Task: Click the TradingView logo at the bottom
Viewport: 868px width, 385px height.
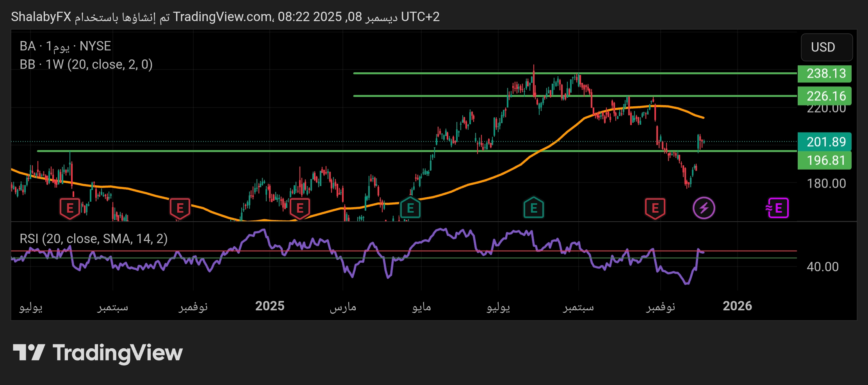Action: pos(98,353)
